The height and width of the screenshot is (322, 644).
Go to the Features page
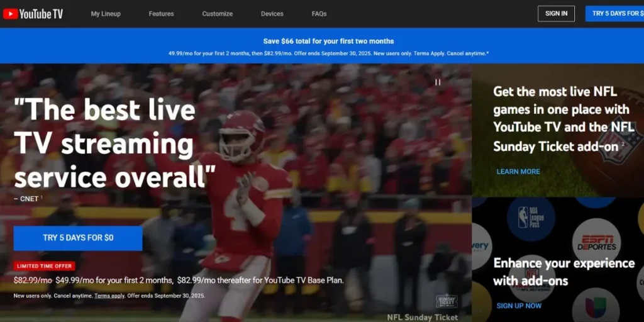161,14
